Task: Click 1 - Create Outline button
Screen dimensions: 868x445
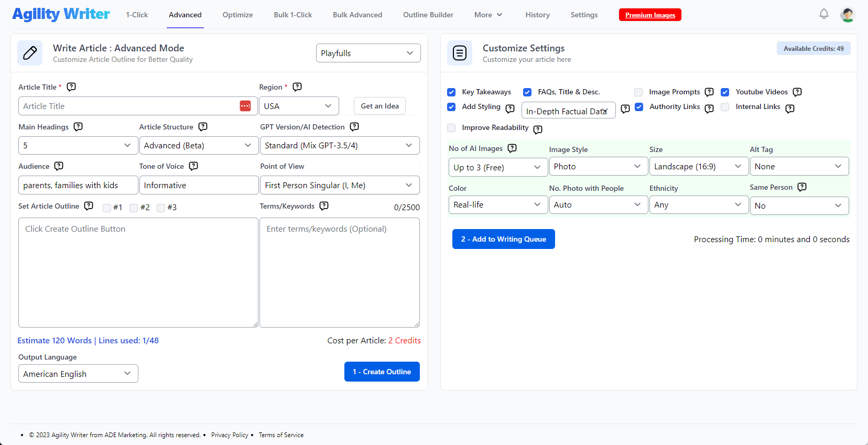Action: [x=382, y=372]
